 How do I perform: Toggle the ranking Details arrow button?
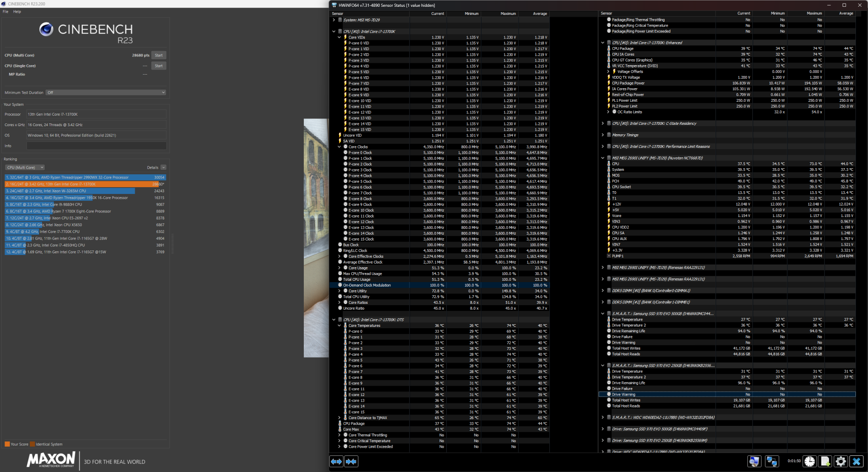click(x=163, y=167)
